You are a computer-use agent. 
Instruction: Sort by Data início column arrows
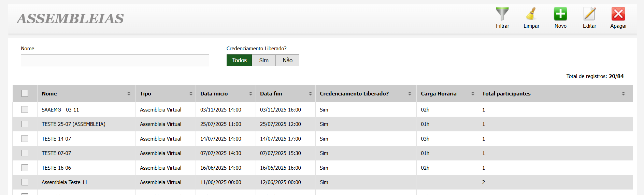tap(251, 94)
